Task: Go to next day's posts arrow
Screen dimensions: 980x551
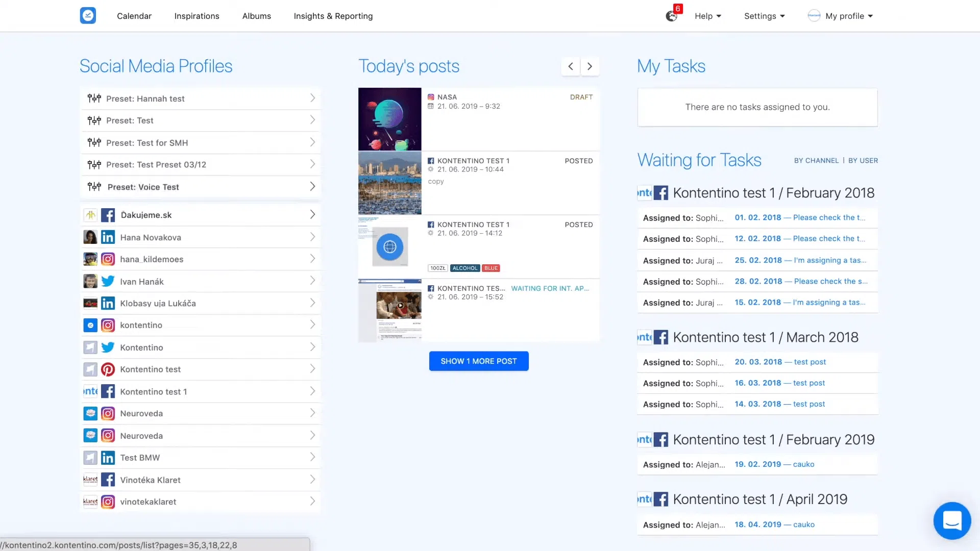Action: click(x=590, y=66)
